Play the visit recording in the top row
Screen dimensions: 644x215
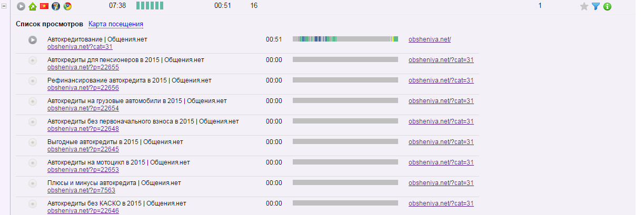point(21,6)
